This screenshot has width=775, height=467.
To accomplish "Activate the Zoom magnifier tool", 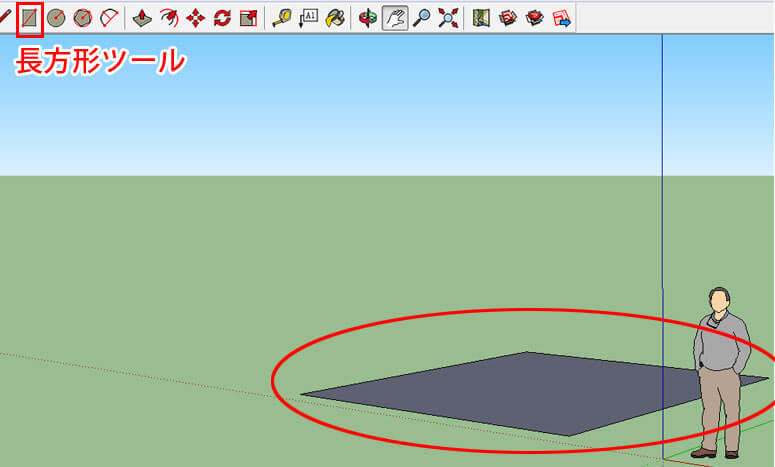I will (x=422, y=19).
